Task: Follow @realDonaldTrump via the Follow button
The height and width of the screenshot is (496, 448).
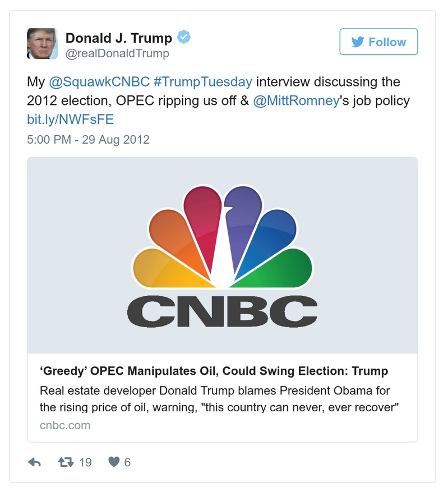Action: tap(378, 42)
